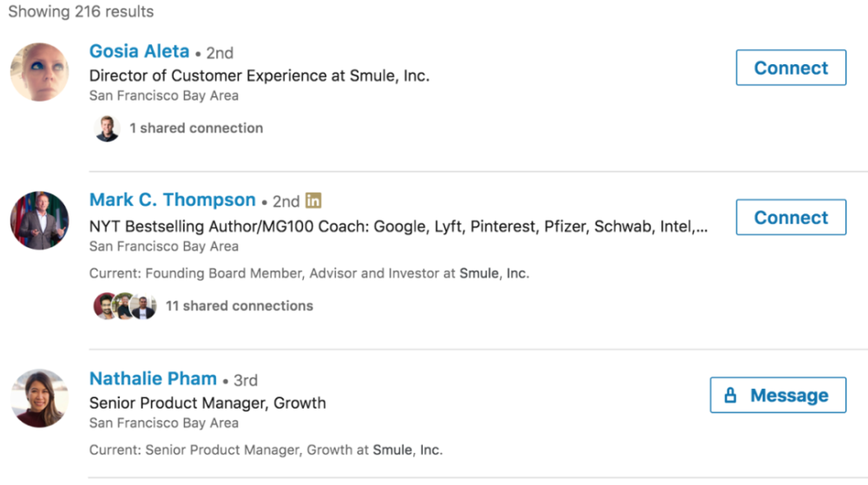Image resolution: width=868 pixels, height=485 pixels.
Task: Open the Mark C. Thompson name link
Action: point(173,200)
